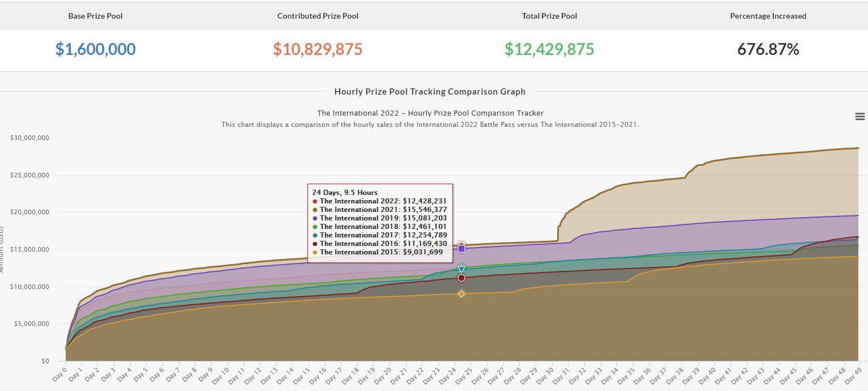Image resolution: width=868 pixels, height=391 pixels.
Task: Click the Base Prize Pool header label
Action: coord(96,16)
